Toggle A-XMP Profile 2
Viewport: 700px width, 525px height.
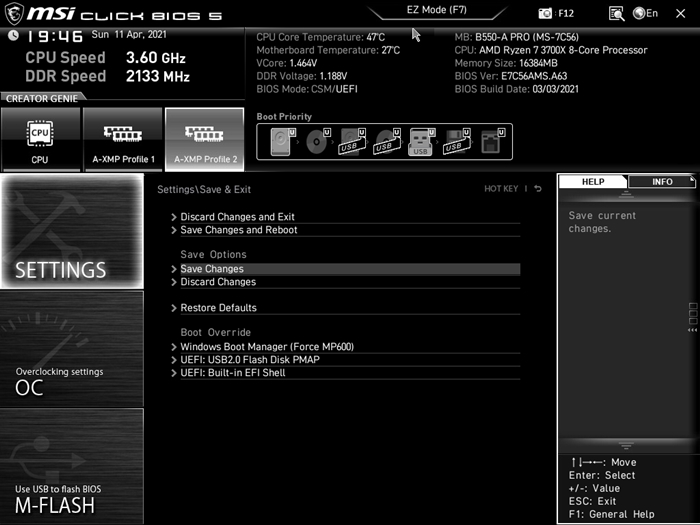click(x=205, y=139)
